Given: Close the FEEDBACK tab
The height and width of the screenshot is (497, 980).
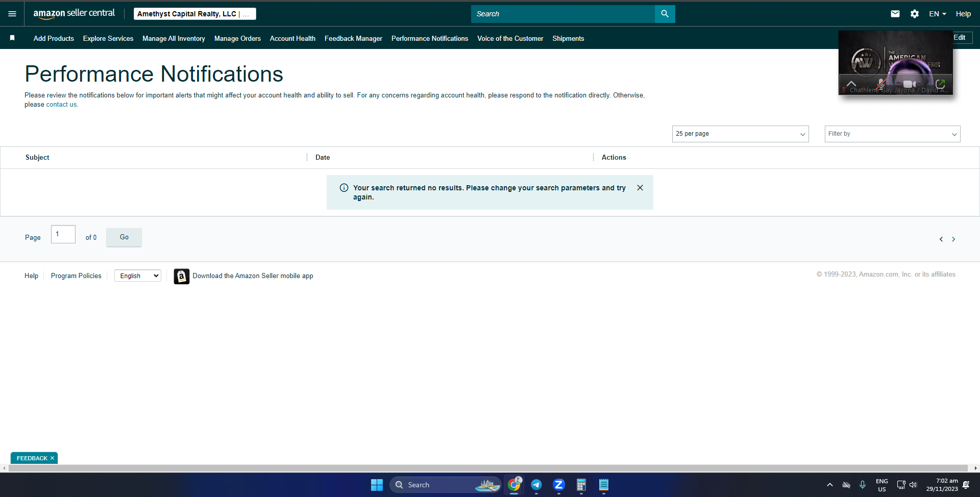Looking at the screenshot, I should point(52,458).
